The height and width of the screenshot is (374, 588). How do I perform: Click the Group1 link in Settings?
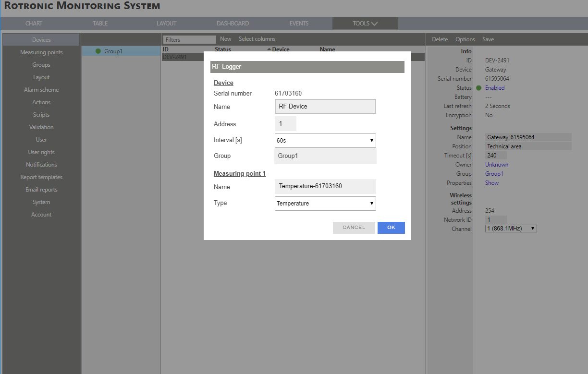494,174
